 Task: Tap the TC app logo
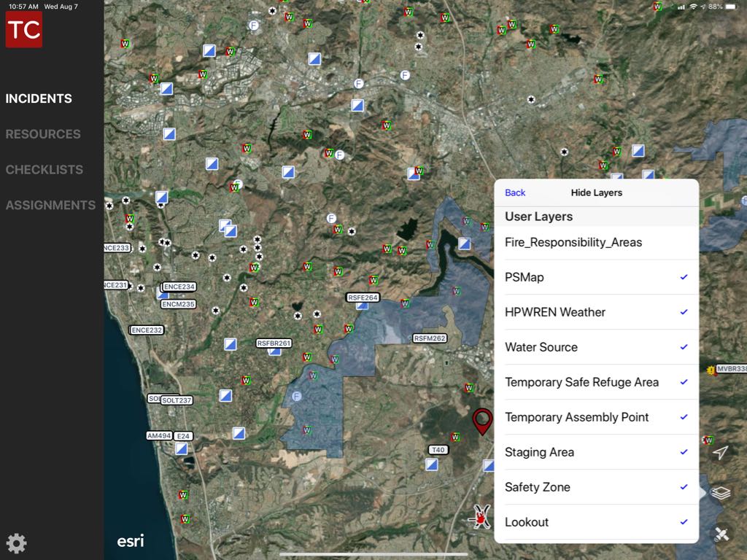tap(24, 29)
